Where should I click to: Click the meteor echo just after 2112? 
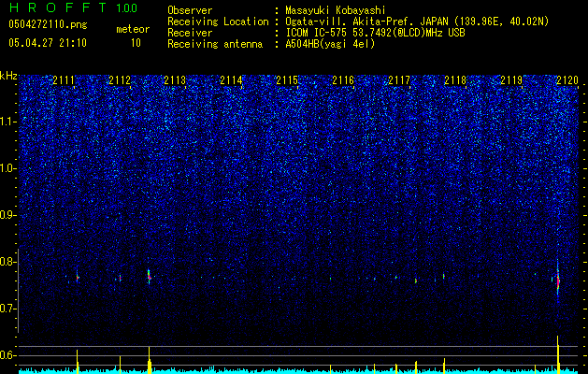(149, 277)
